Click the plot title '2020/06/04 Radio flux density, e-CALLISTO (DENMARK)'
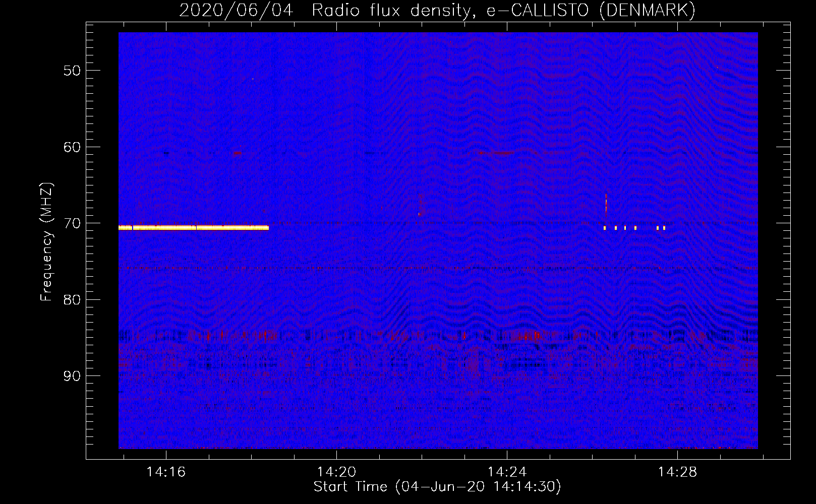The height and width of the screenshot is (504, 816). click(437, 10)
